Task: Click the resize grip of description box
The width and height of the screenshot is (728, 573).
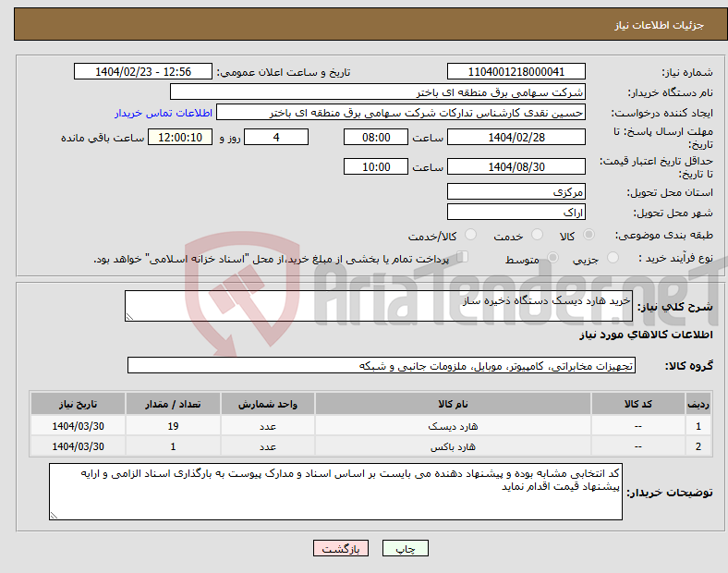Action: point(129,317)
